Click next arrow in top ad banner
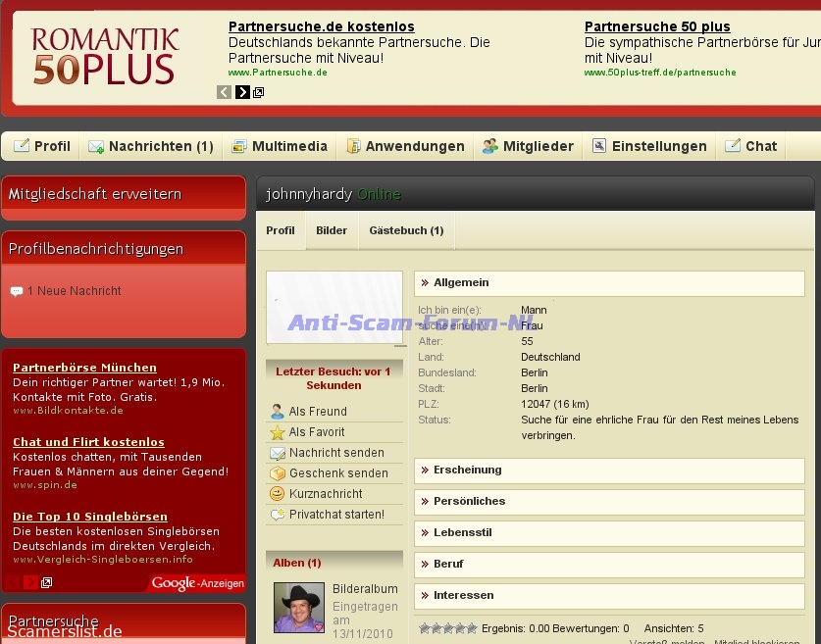The height and width of the screenshot is (644, 821). [242, 92]
